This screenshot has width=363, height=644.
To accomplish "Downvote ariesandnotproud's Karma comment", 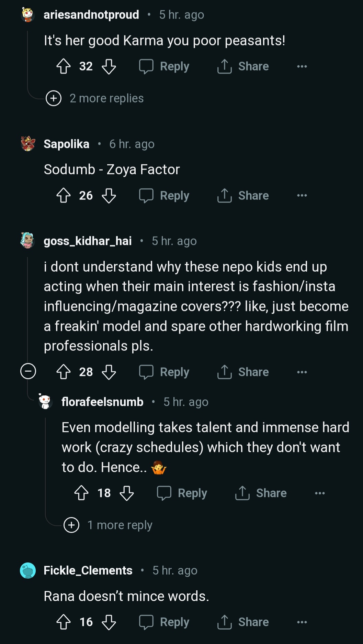I will pos(109,66).
